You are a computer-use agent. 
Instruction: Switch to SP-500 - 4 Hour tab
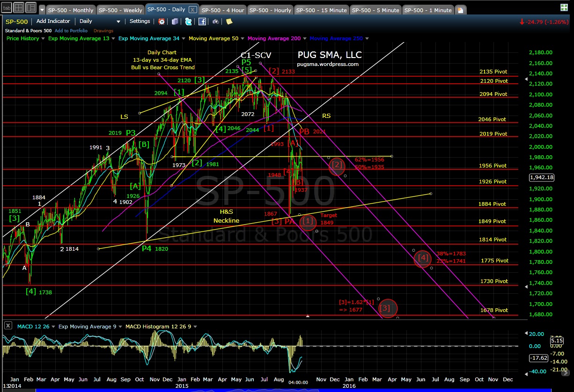click(x=222, y=10)
